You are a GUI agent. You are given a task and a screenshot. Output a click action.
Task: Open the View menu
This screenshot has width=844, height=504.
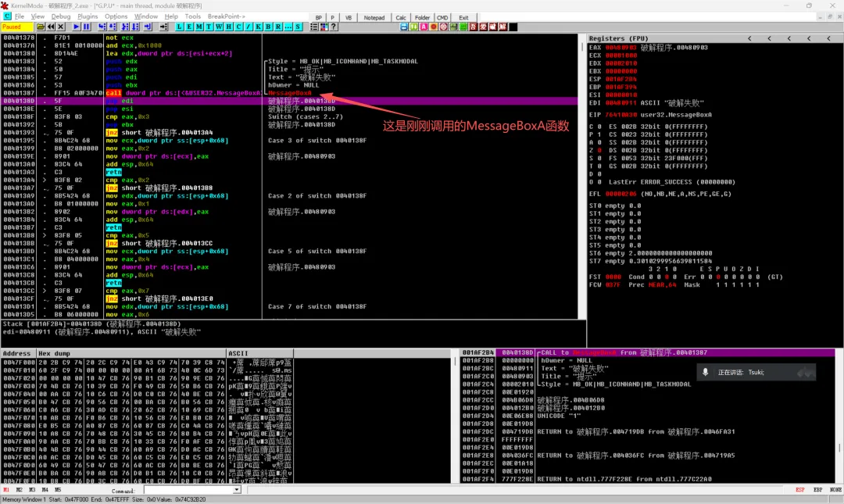coord(38,16)
